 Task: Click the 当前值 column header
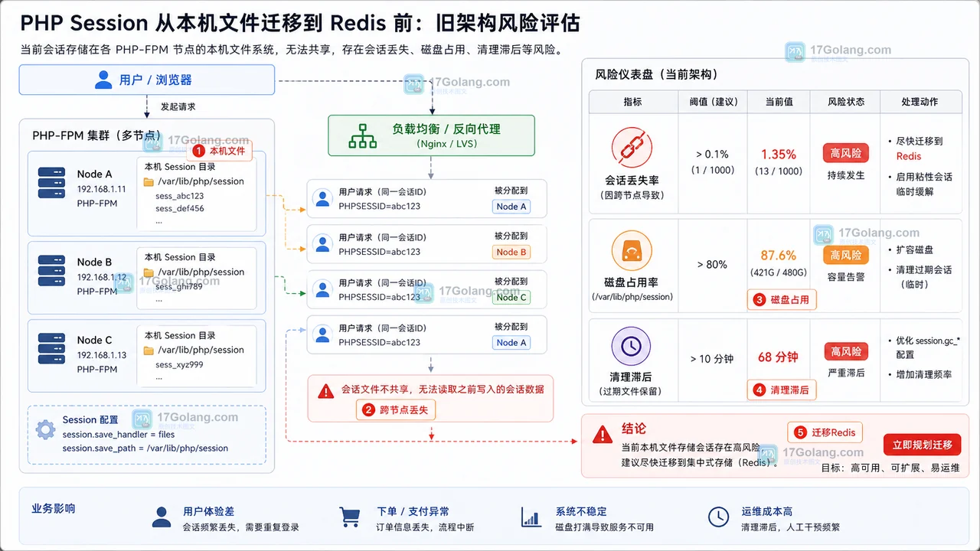click(779, 102)
